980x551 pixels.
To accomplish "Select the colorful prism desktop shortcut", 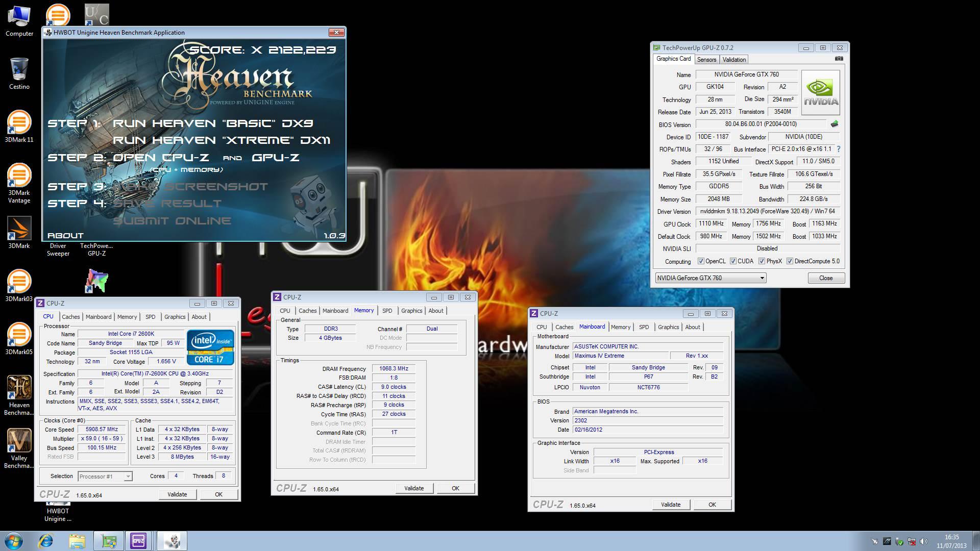I will click(96, 281).
